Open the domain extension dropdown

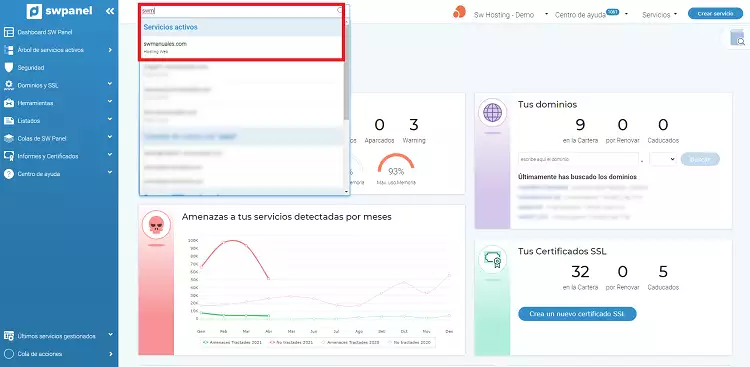click(662, 159)
